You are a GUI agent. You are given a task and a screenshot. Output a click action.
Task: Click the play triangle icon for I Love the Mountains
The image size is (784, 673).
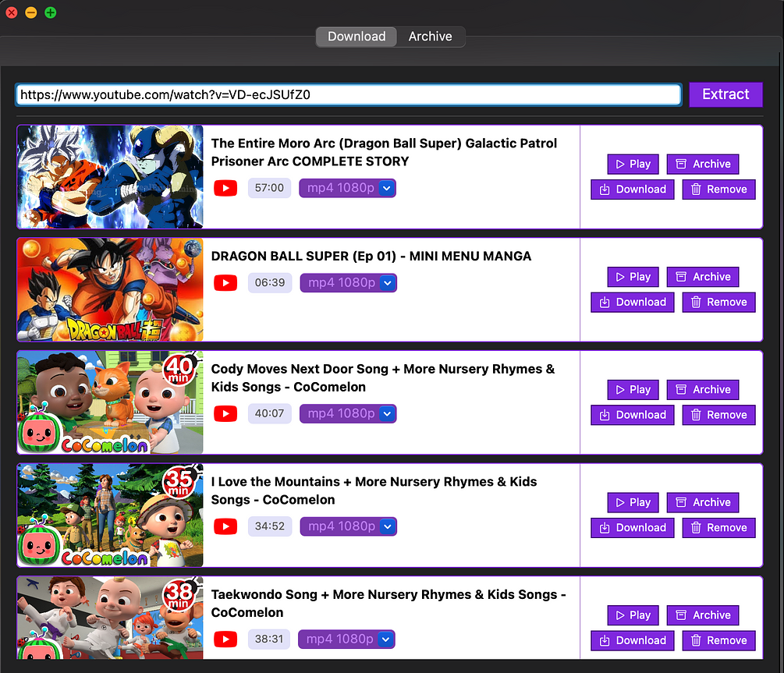pyautogui.click(x=619, y=502)
